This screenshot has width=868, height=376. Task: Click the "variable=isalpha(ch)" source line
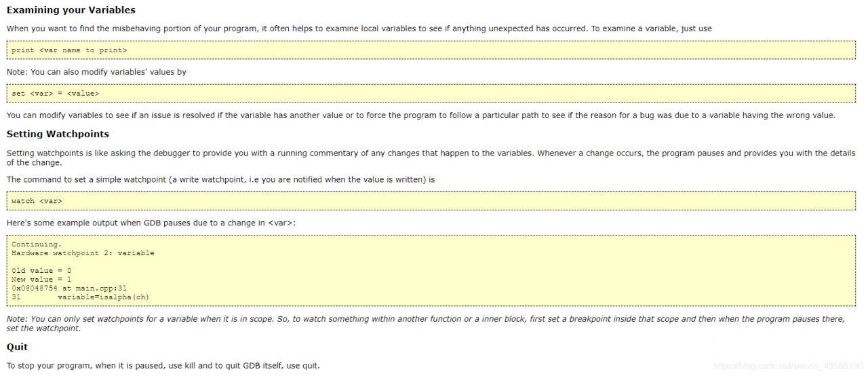pyautogui.click(x=103, y=297)
